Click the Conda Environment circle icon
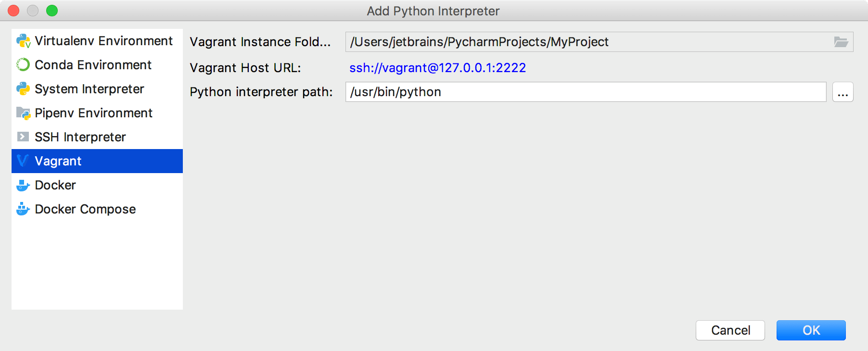The image size is (868, 351). tap(23, 65)
